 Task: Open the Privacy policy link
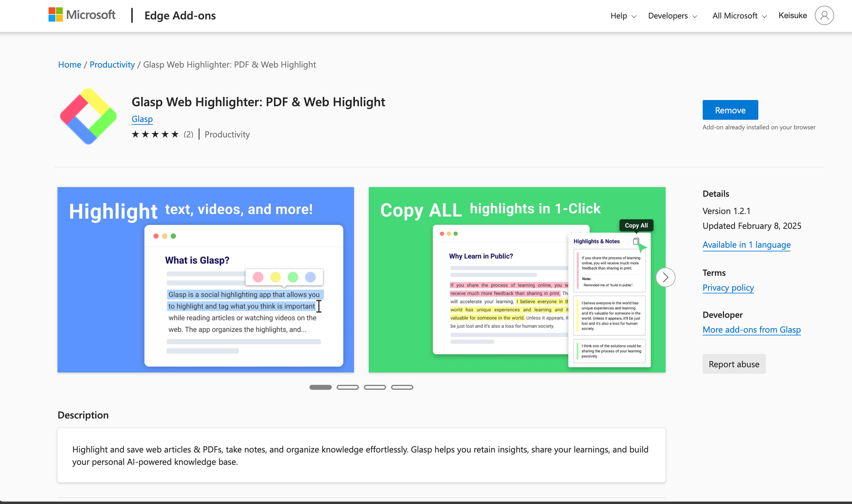(x=728, y=288)
